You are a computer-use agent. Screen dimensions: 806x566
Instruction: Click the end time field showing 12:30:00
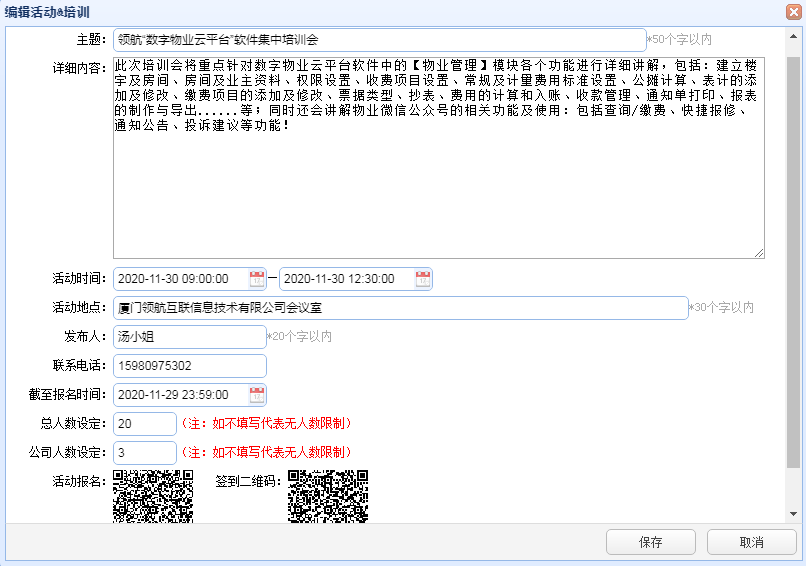point(346,279)
